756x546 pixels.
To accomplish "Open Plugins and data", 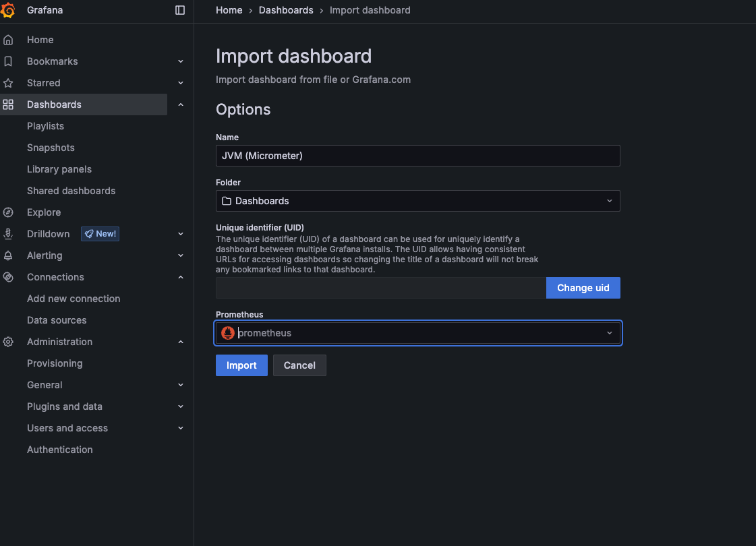I will point(65,406).
